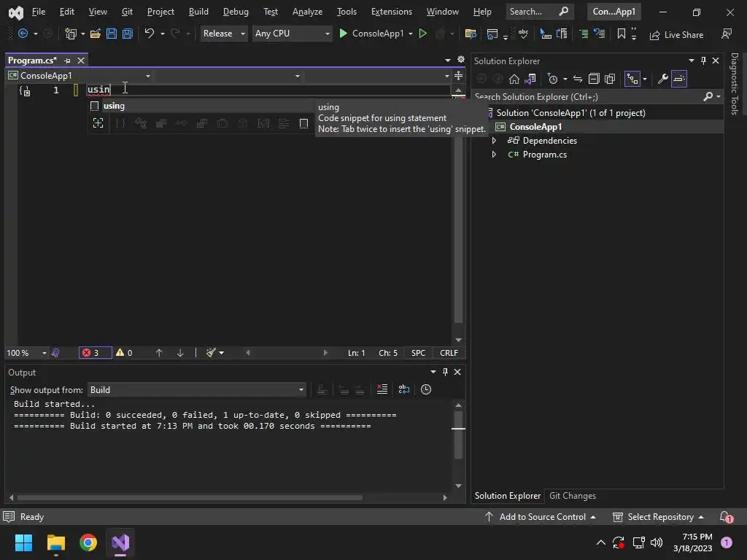Expand the Dependencies node

(494, 141)
